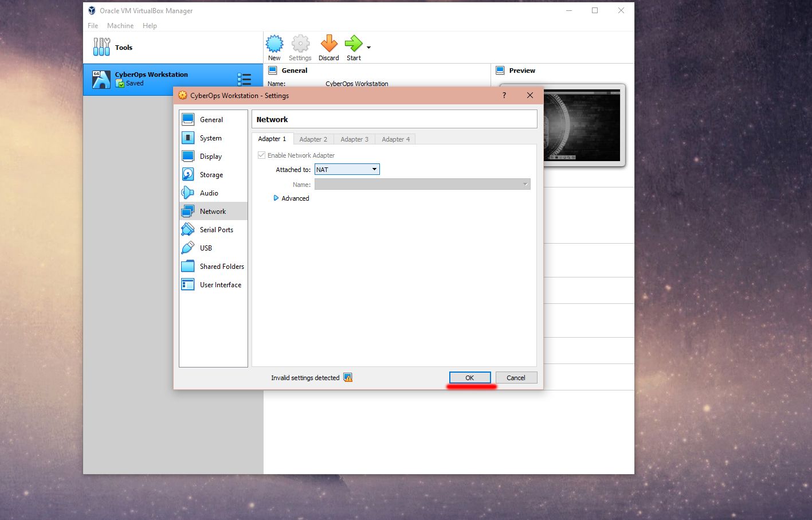Viewport: 812px width, 520px height.
Task: Open the USB settings category icon
Action: [x=188, y=248]
